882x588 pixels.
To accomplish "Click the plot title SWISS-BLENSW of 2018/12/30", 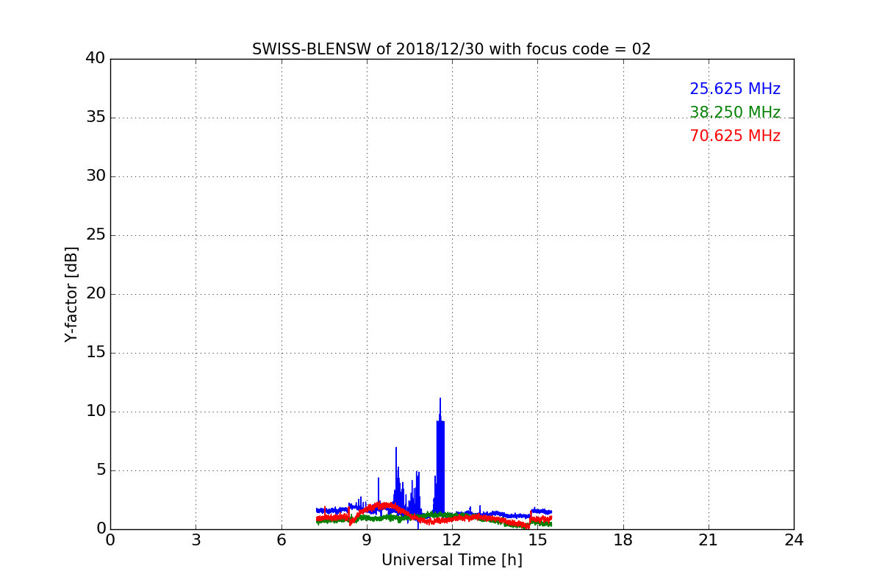I will coord(451,49).
